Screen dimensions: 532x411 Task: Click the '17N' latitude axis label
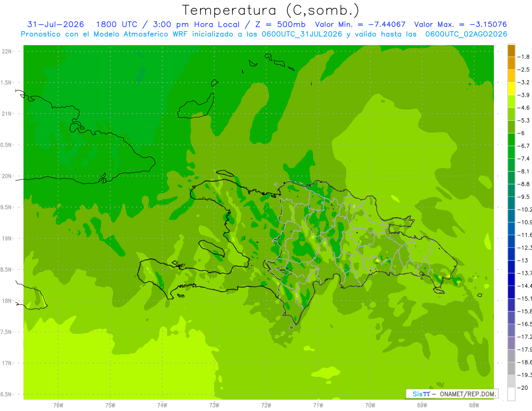pyautogui.click(x=7, y=363)
